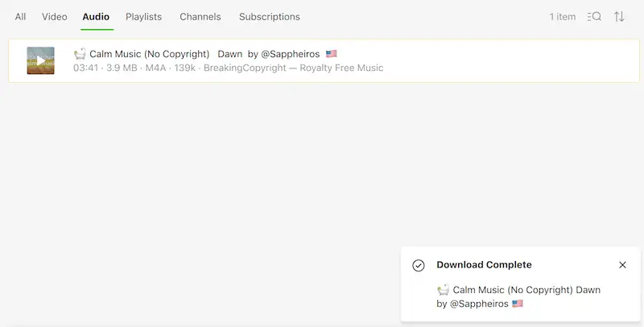
Task: Click the flag emoji inside the notification
Action: click(518, 304)
